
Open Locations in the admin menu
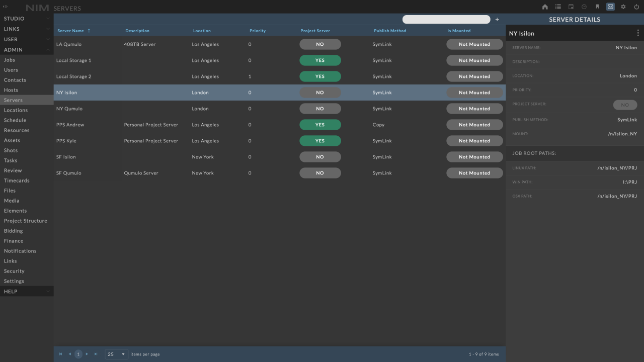(16, 110)
